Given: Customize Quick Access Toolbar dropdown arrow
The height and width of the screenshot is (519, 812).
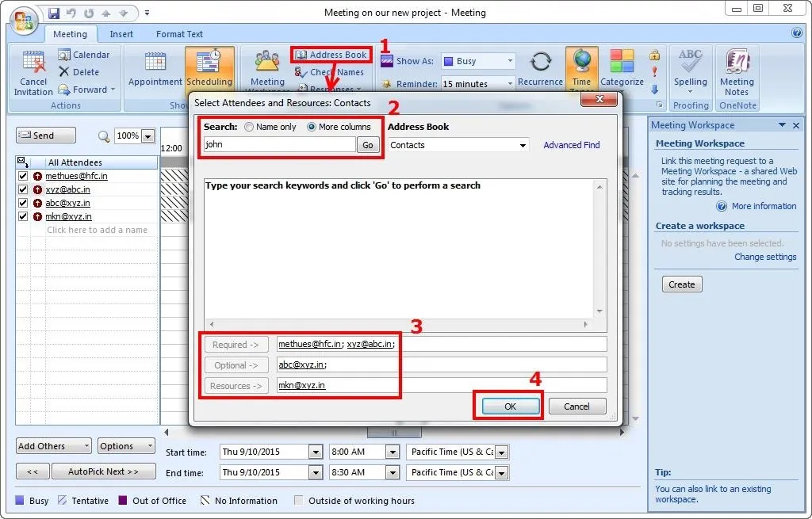Looking at the screenshot, I should click(147, 13).
